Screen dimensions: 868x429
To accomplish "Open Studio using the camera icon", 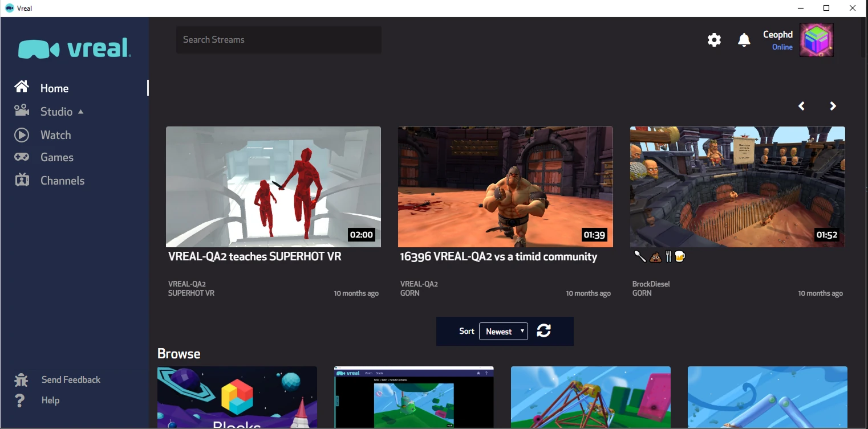I will coord(22,111).
